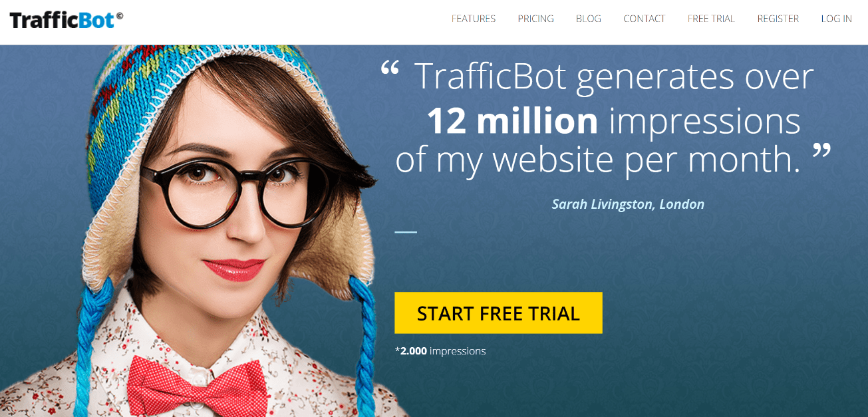
Task: Click the "*2.000 impressions" footnote
Action: (440, 350)
